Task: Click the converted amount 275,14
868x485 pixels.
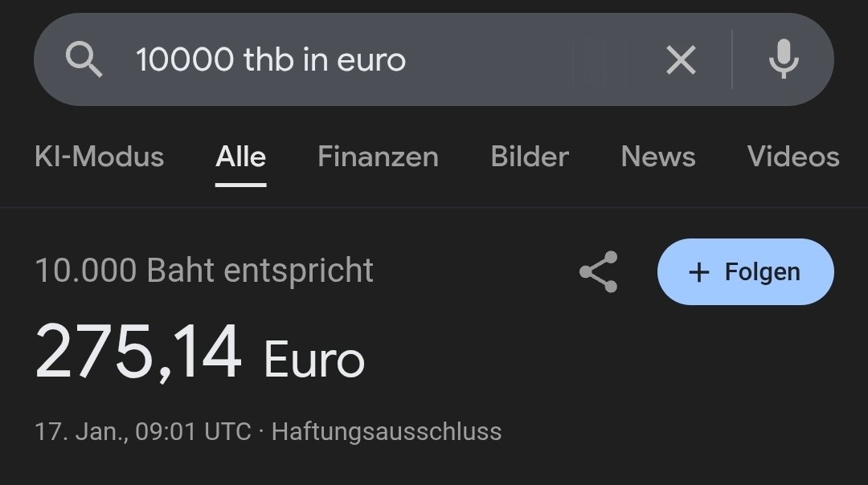Action: point(138,353)
